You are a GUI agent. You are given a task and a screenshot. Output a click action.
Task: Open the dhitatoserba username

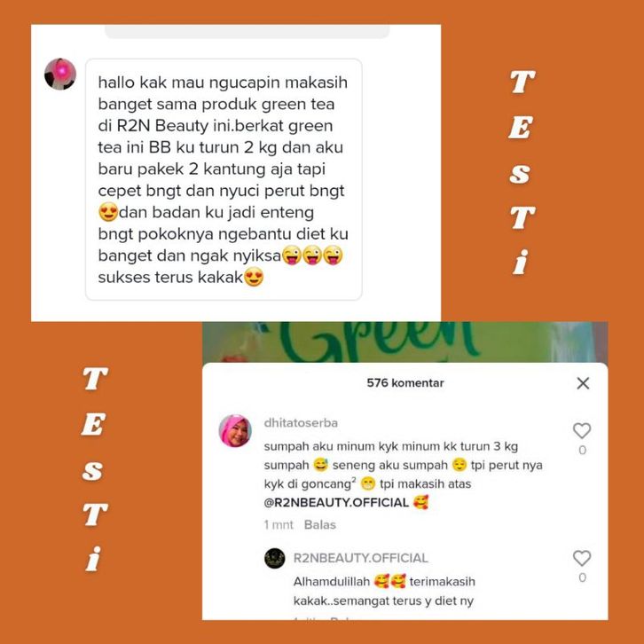[x=301, y=422]
